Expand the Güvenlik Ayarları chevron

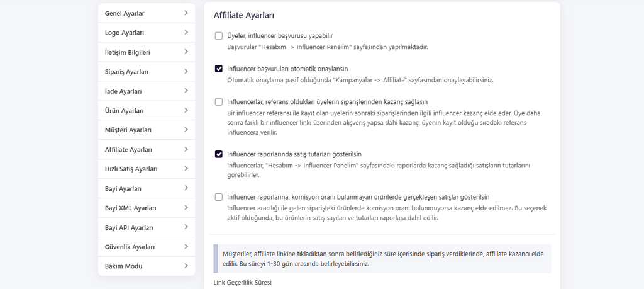tap(186, 246)
